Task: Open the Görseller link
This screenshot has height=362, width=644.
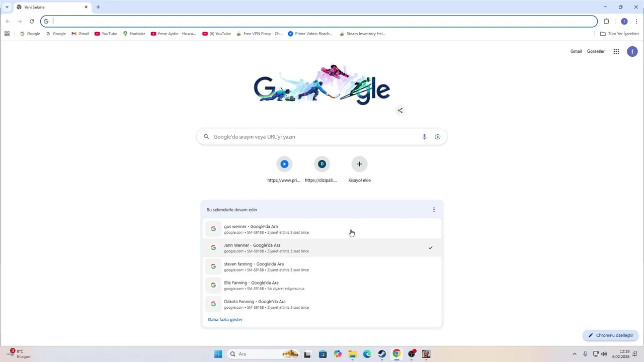Action: 596,51
